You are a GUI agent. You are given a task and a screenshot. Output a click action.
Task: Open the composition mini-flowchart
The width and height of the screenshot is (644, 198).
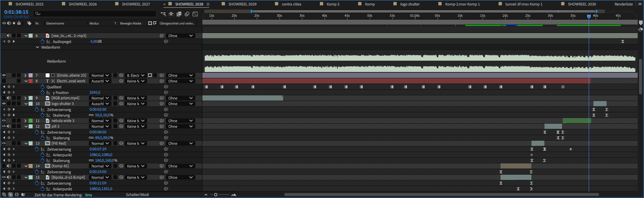click(163, 14)
